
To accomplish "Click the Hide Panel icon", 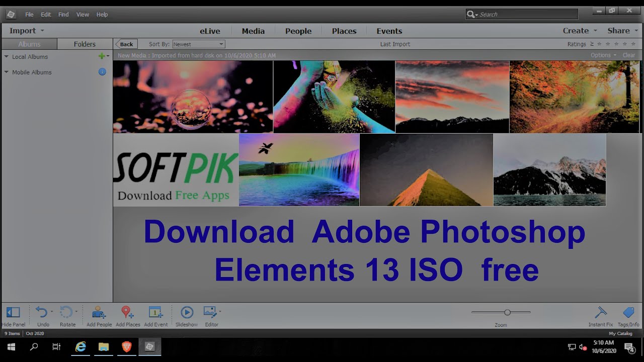I will coord(13,312).
